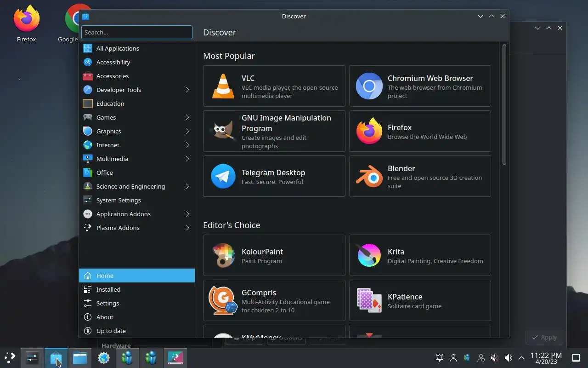The height and width of the screenshot is (368, 588).
Task: Go to the Home page in sidebar
Action: click(137, 276)
